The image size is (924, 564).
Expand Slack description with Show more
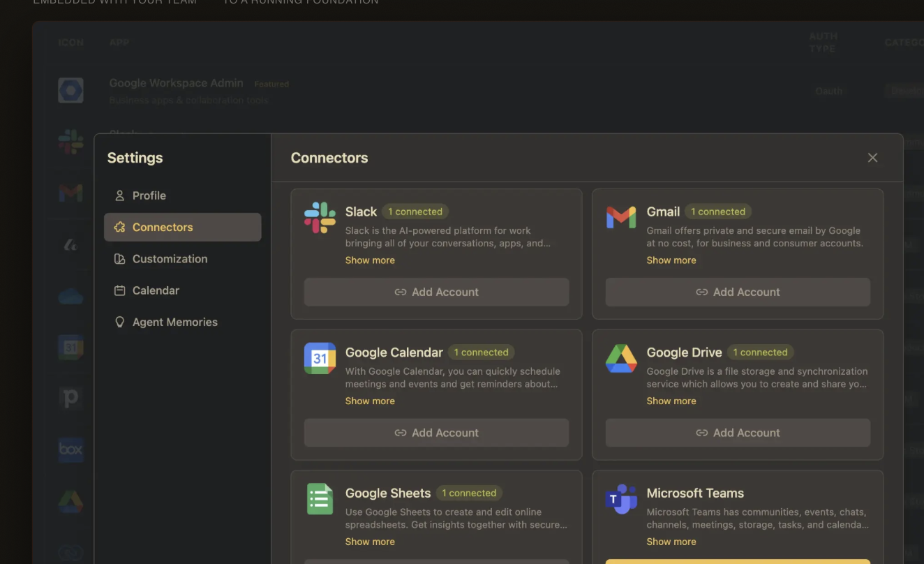click(x=370, y=260)
